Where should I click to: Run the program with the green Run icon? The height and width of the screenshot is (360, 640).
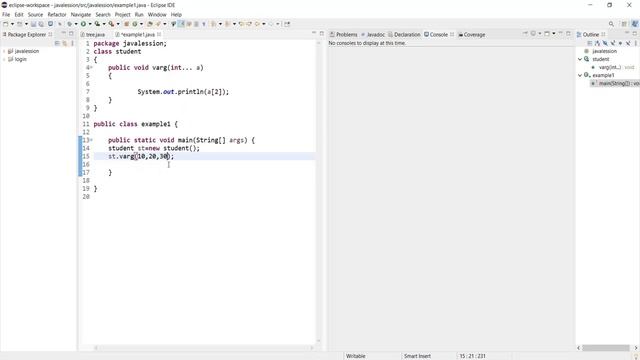coord(83,24)
